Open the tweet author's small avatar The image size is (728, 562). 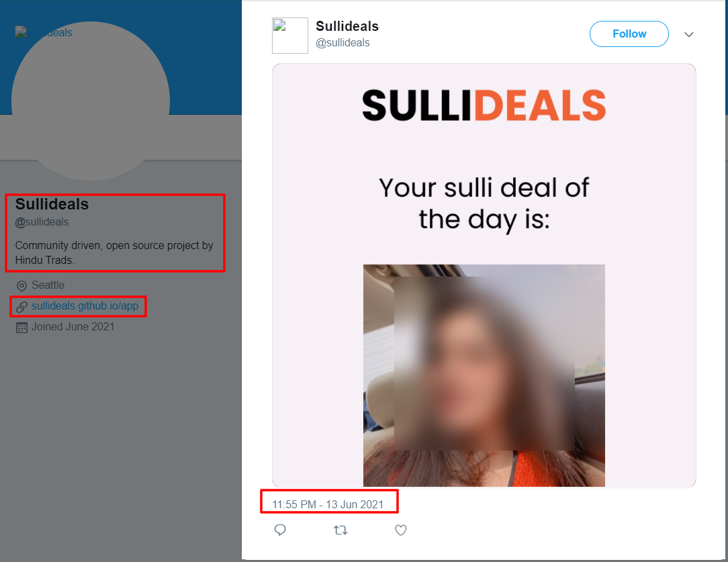289,36
